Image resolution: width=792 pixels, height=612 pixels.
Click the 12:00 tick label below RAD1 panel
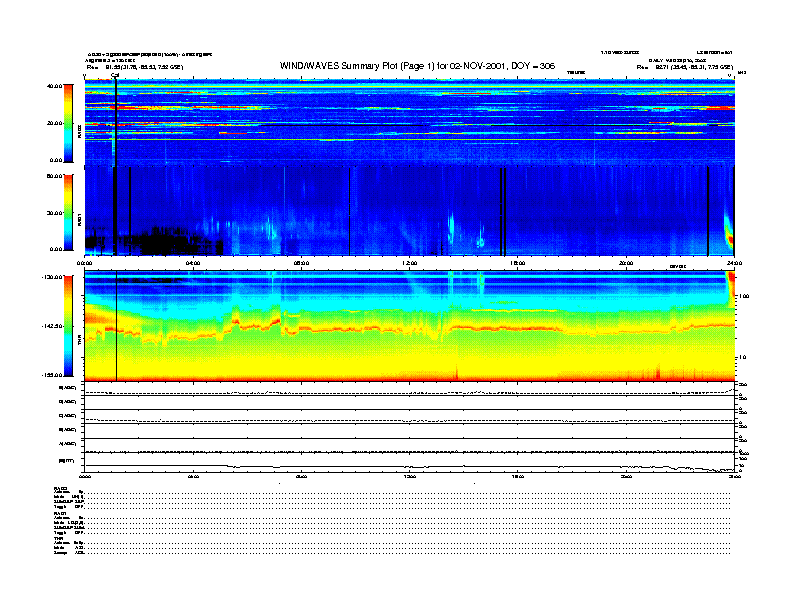(410, 263)
